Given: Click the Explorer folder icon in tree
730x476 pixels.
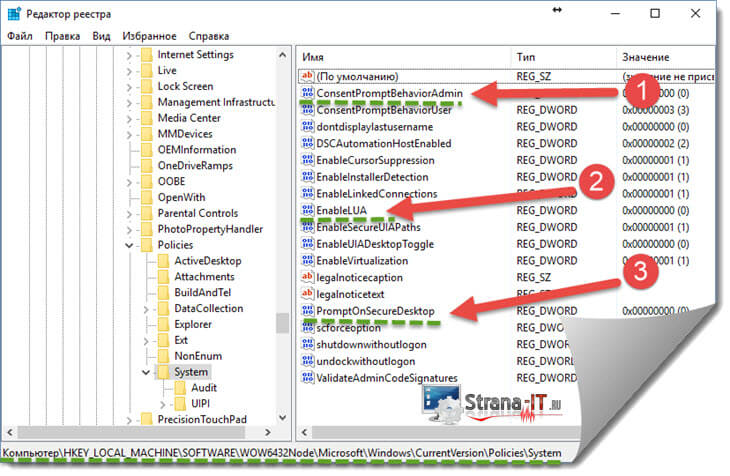Looking at the screenshot, I should [x=165, y=324].
